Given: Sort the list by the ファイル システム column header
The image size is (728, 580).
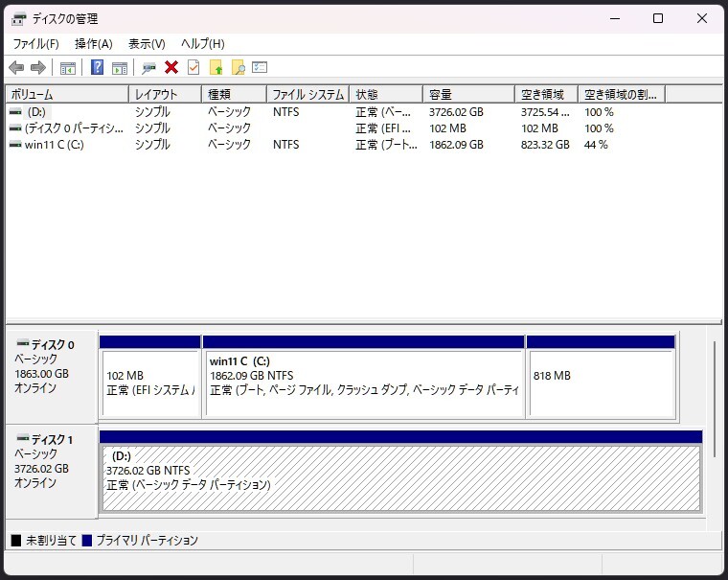Looking at the screenshot, I should pos(307,95).
